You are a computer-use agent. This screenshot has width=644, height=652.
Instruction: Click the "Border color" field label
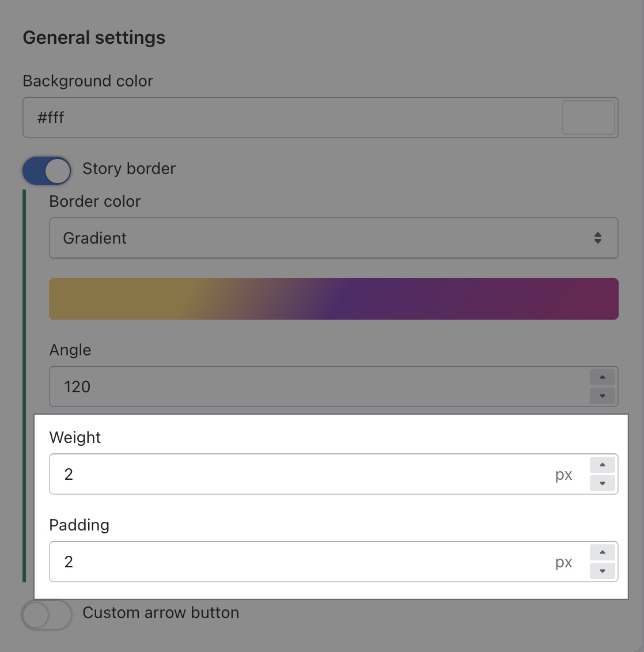coord(95,202)
